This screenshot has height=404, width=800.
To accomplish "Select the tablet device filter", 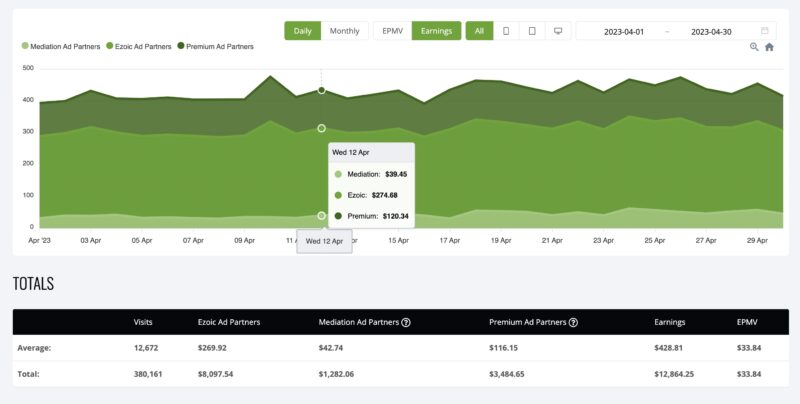I will coord(532,31).
